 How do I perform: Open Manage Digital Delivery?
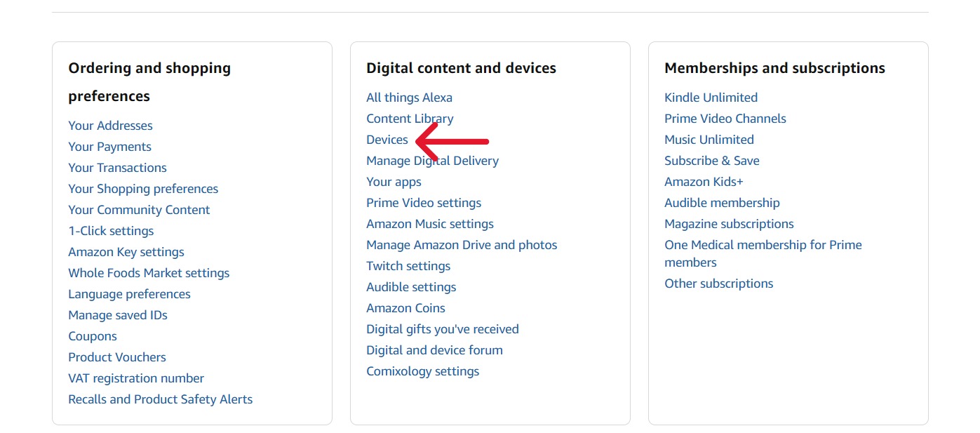click(432, 161)
